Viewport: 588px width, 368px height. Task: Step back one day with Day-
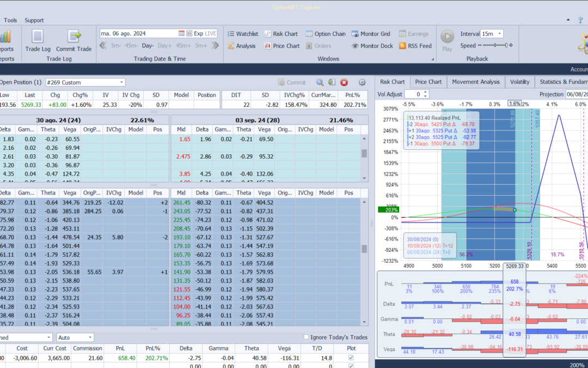point(148,46)
